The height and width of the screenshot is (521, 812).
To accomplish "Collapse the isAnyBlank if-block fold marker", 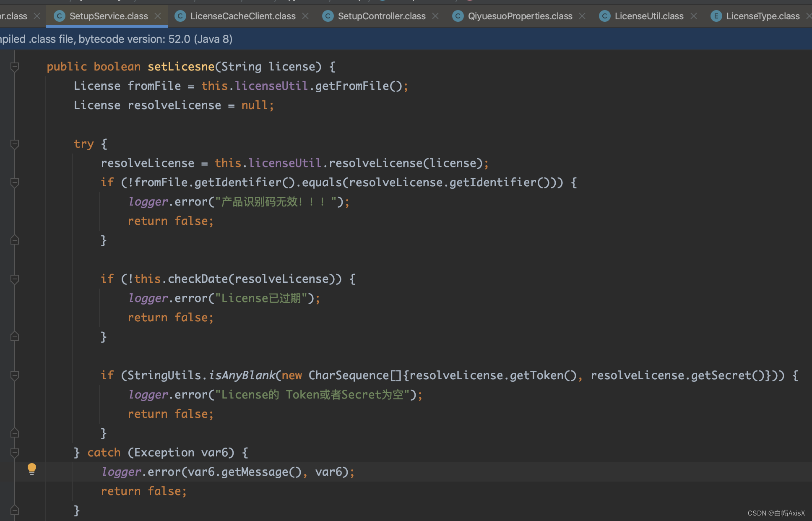I will 15,375.
